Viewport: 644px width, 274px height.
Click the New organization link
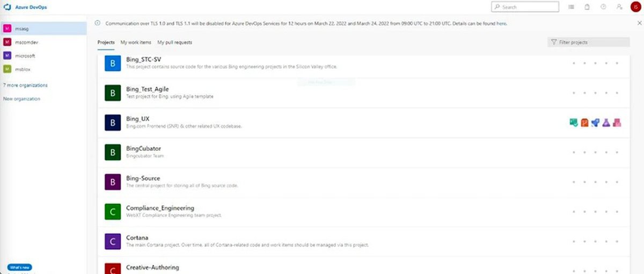[x=21, y=99]
